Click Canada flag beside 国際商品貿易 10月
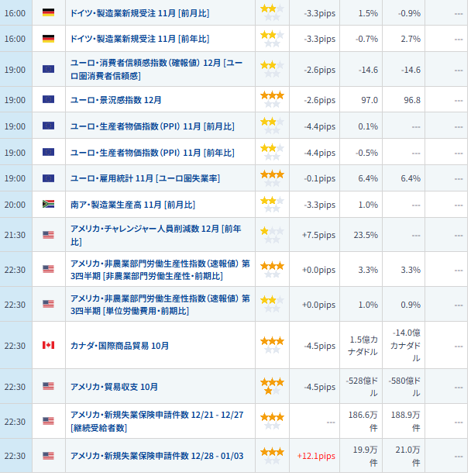Image resolution: width=471 pixels, height=476 pixels. (x=48, y=345)
